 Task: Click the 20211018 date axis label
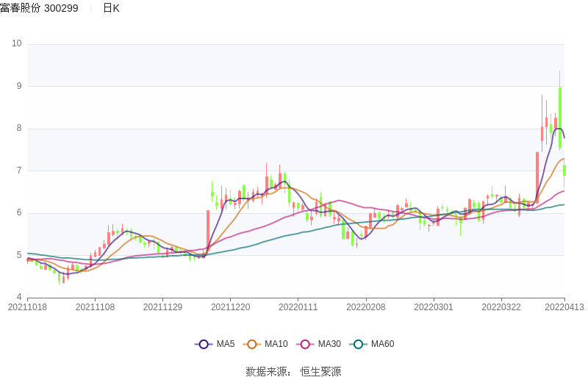tap(27, 307)
